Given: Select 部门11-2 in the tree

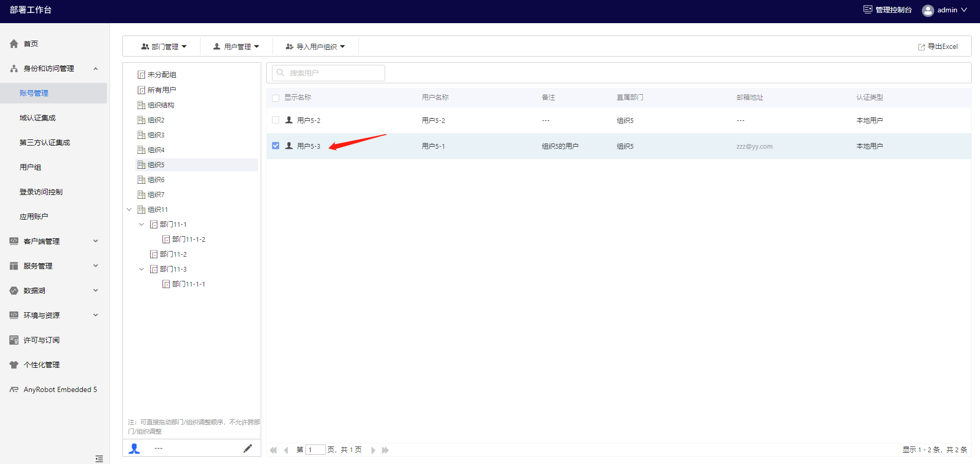Looking at the screenshot, I should coord(173,254).
